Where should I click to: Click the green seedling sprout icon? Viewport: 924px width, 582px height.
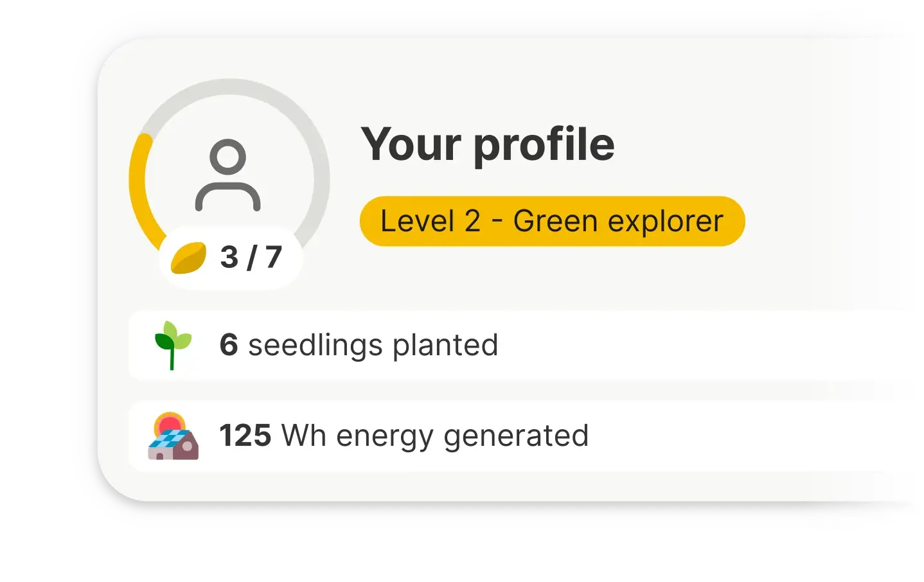(x=173, y=346)
